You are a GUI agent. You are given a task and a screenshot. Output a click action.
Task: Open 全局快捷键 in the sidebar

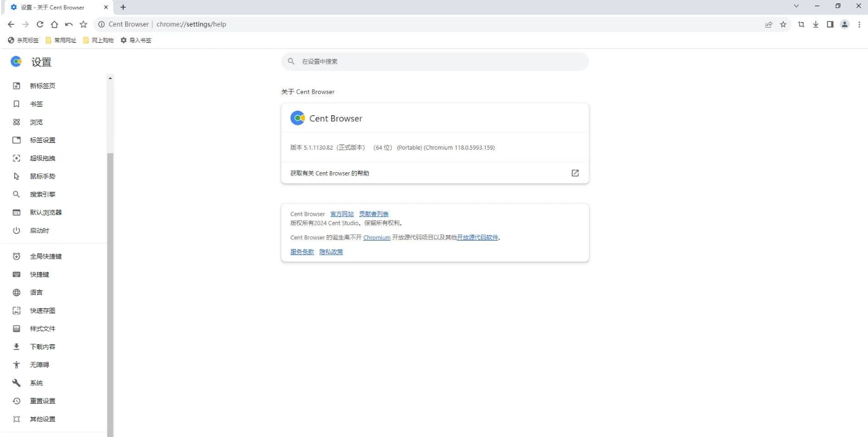click(x=45, y=256)
